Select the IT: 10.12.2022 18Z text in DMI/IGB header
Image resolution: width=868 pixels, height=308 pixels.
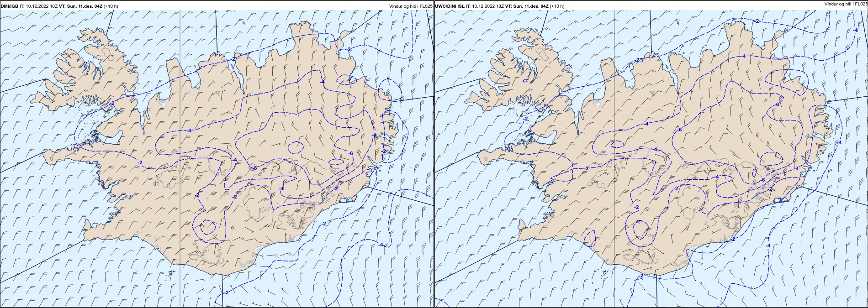pyautogui.click(x=39, y=6)
